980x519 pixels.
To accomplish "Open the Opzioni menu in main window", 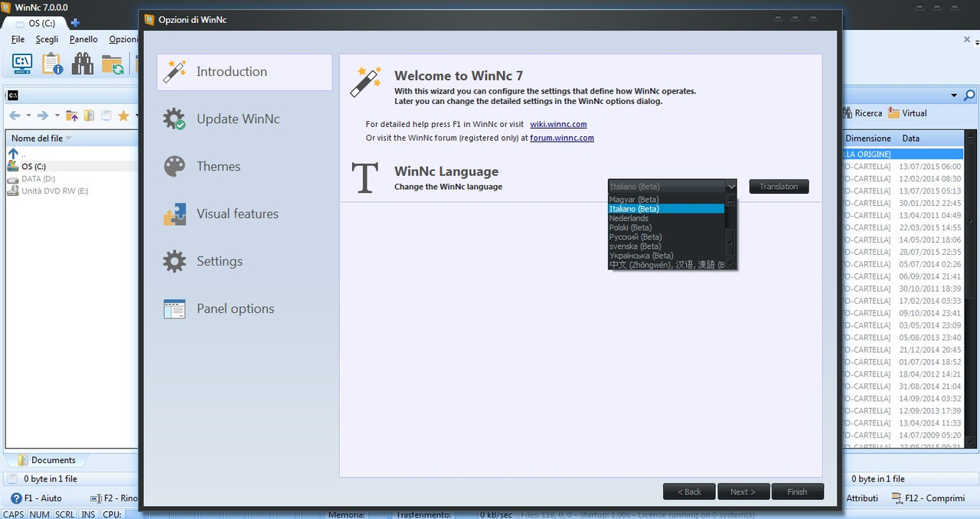I will pyautogui.click(x=123, y=39).
